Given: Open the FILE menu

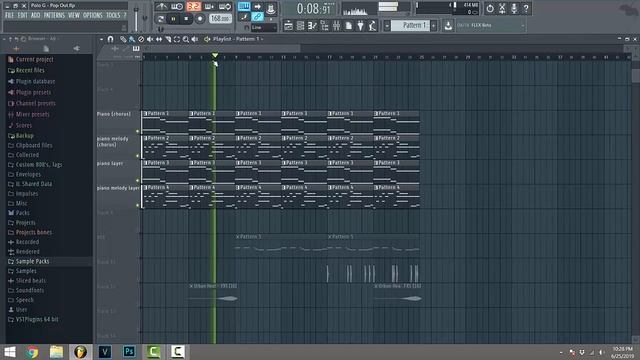Looking at the screenshot, I should 9,16.
